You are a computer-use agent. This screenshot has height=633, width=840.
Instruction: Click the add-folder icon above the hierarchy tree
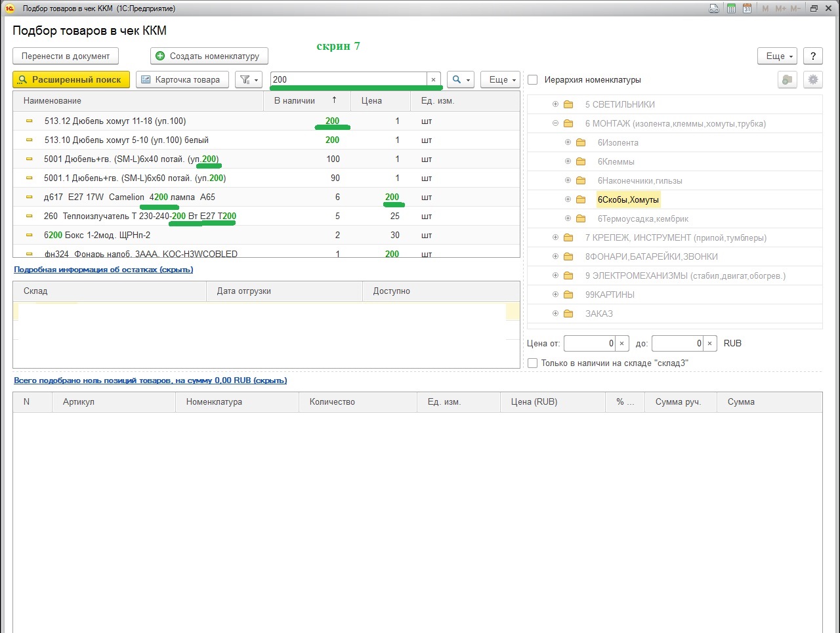pos(787,79)
